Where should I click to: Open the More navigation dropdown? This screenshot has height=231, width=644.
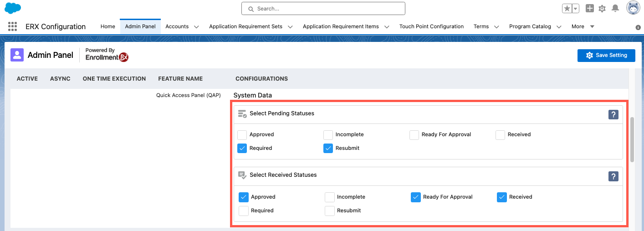(x=583, y=26)
